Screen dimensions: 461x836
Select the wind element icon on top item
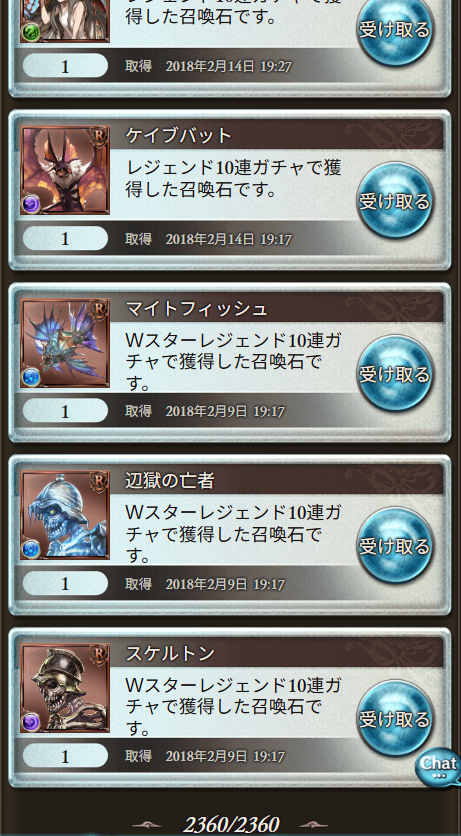pos(31,32)
